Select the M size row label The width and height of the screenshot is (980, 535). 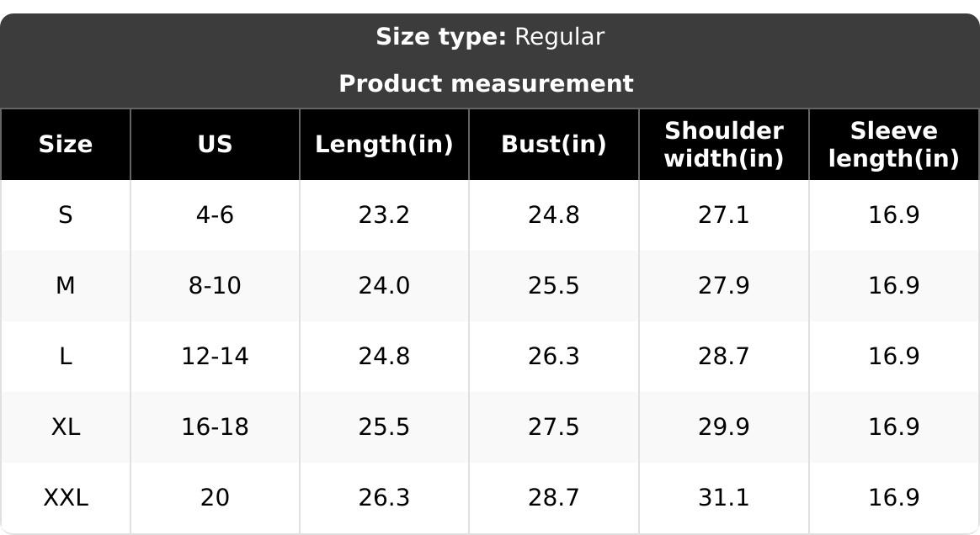pos(66,286)
